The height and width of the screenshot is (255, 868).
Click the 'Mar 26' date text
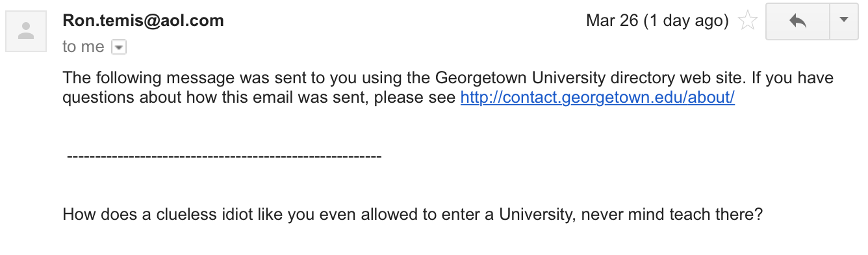(612, 21)
